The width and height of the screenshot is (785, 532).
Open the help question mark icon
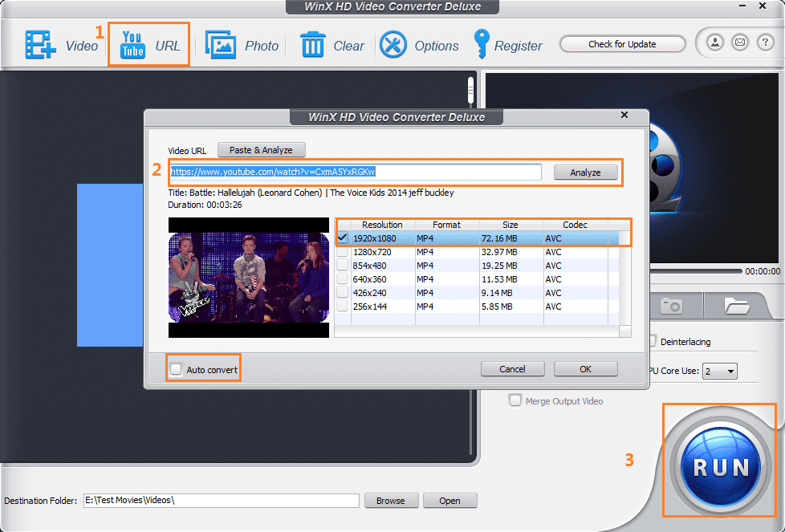[765, 43]
